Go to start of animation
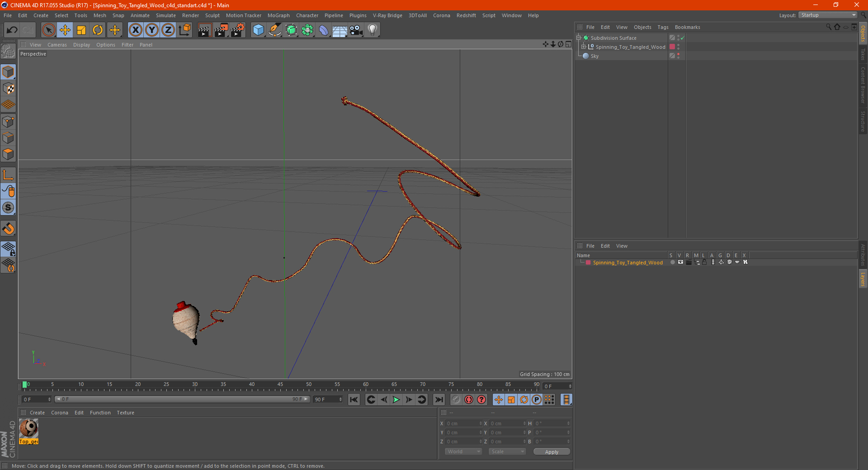Screen dimensions: 868x470 (354, 399)
